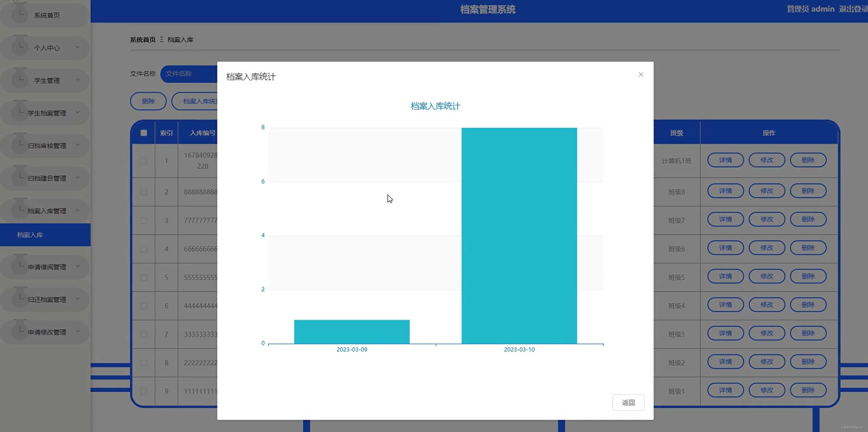This screenshot has height=432, width=868.
Task: Click 详情 for the 计算机1班 row
Action: coord(725,160)
